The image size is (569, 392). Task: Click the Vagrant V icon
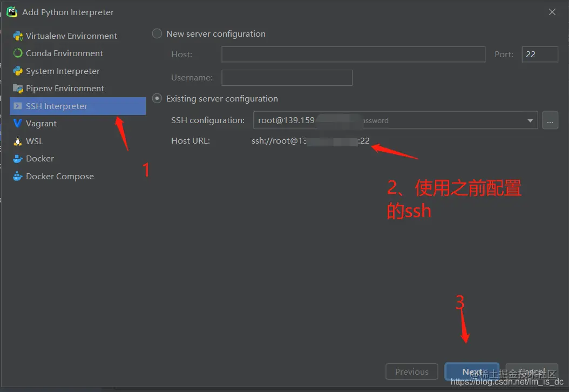click(x=17, y=124)
